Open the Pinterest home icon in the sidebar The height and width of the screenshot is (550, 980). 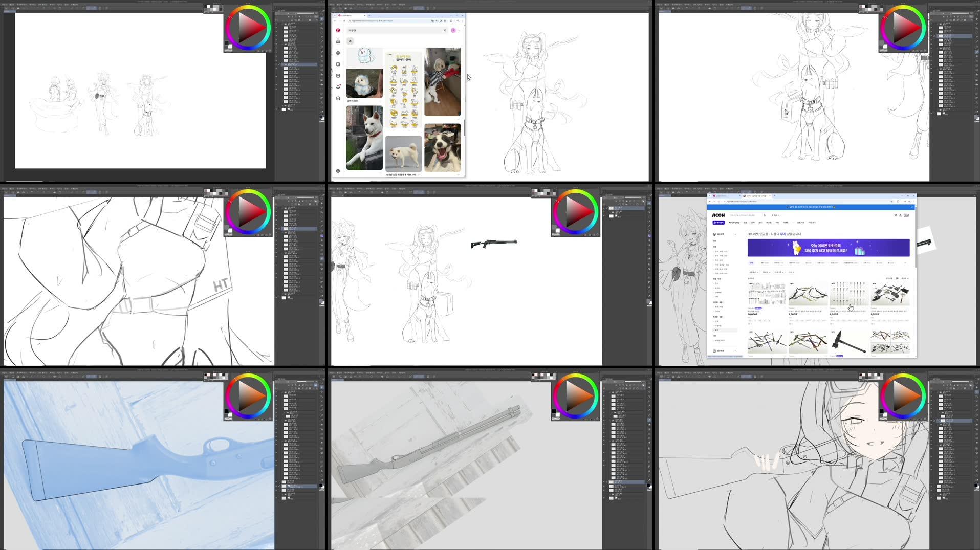click(x=337, y=41)
